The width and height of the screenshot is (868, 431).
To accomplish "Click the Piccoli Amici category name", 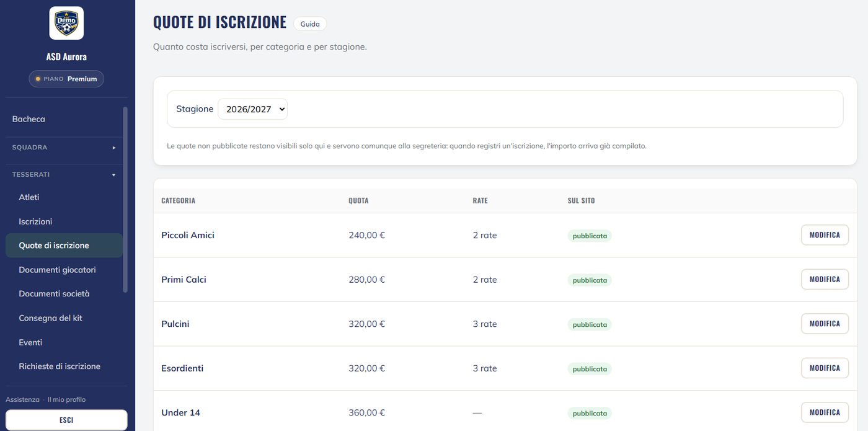I will click(188, 235).
